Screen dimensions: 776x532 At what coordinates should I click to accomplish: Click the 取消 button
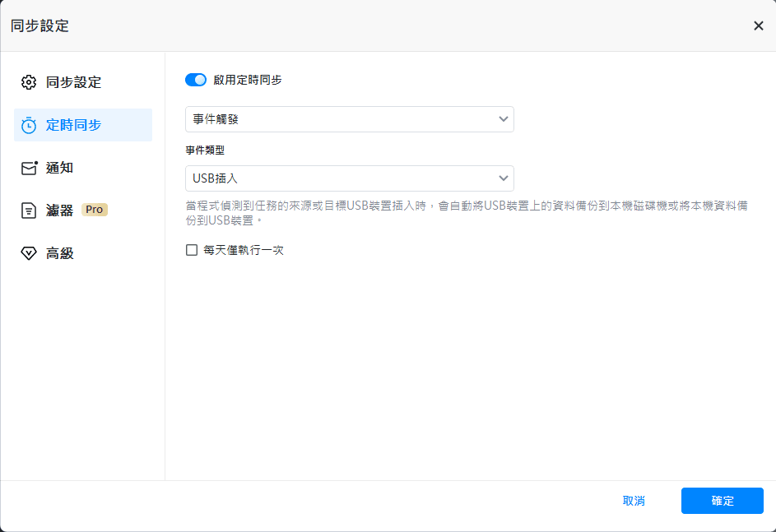634,501
